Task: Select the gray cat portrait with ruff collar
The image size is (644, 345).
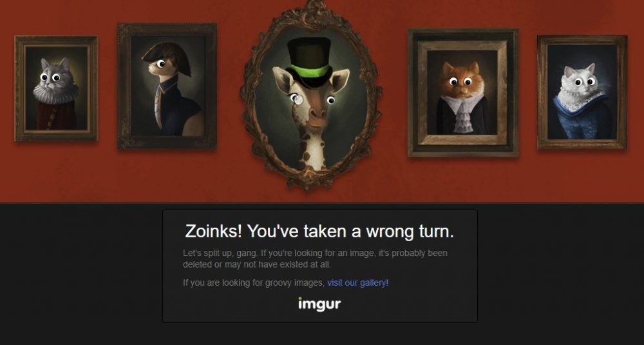Action: click(56, 88)
